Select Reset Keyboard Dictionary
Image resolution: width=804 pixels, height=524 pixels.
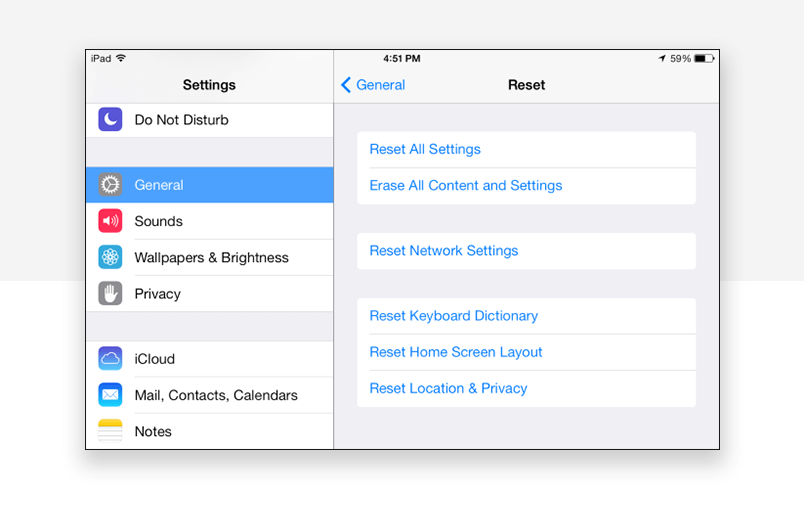(x=527, y=316)
